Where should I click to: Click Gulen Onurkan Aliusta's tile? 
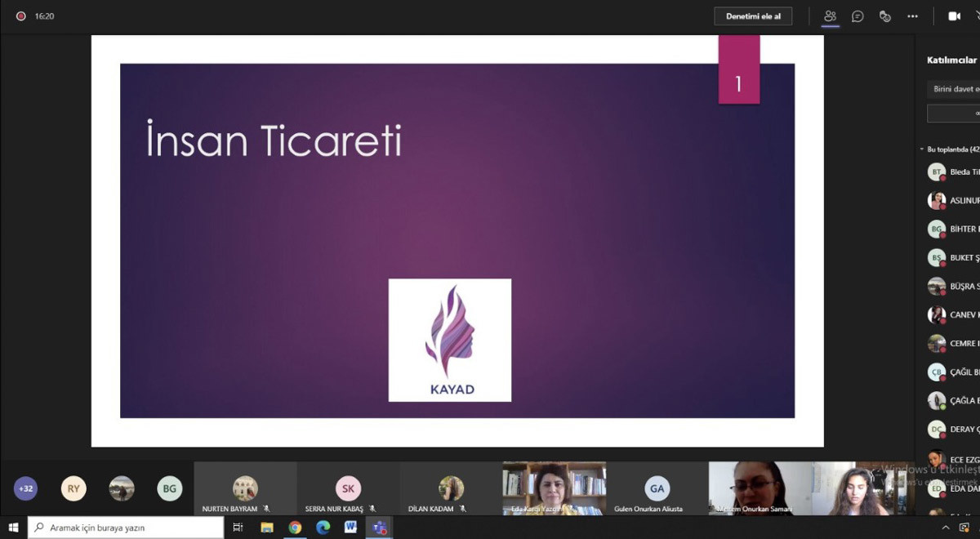click(657, 490)
